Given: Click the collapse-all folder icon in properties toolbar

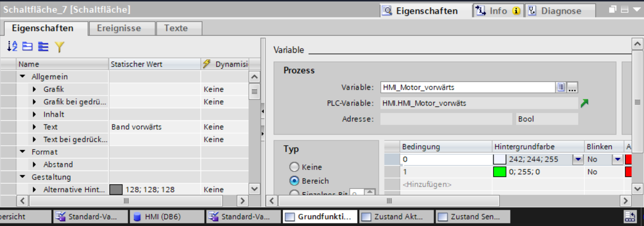Looking at the screenshot, I should [27, 47].
